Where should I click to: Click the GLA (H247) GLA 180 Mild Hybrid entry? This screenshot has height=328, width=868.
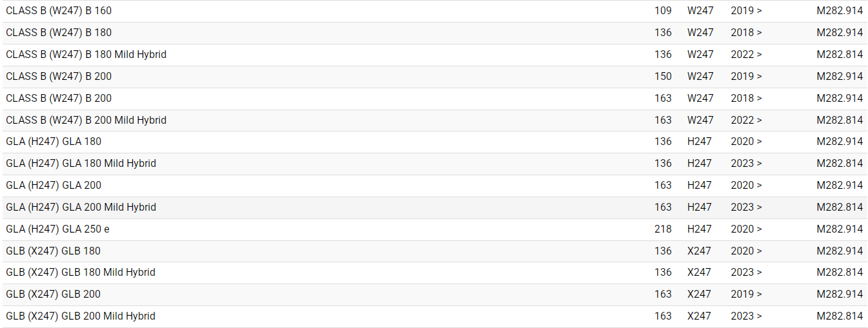tap(81, 164)
